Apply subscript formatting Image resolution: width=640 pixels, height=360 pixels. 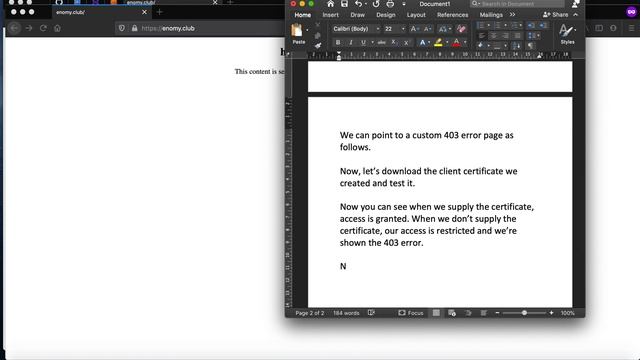(x=393, y=42)
